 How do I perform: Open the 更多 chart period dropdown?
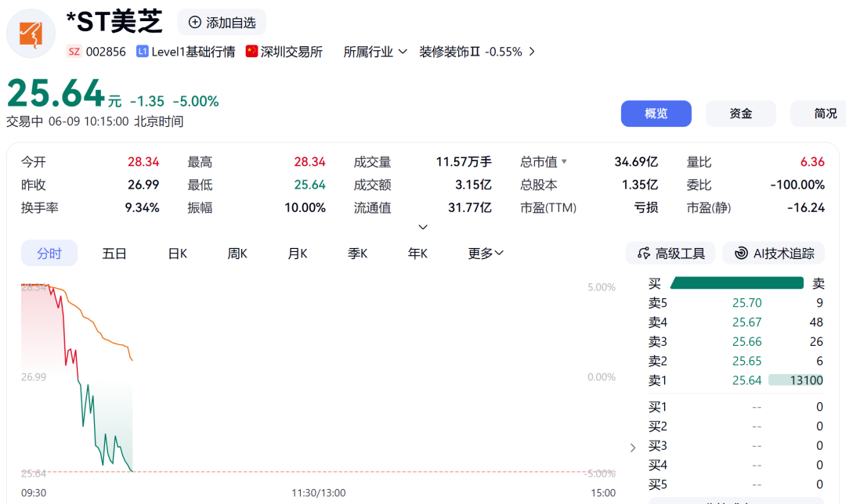[486, 254]
